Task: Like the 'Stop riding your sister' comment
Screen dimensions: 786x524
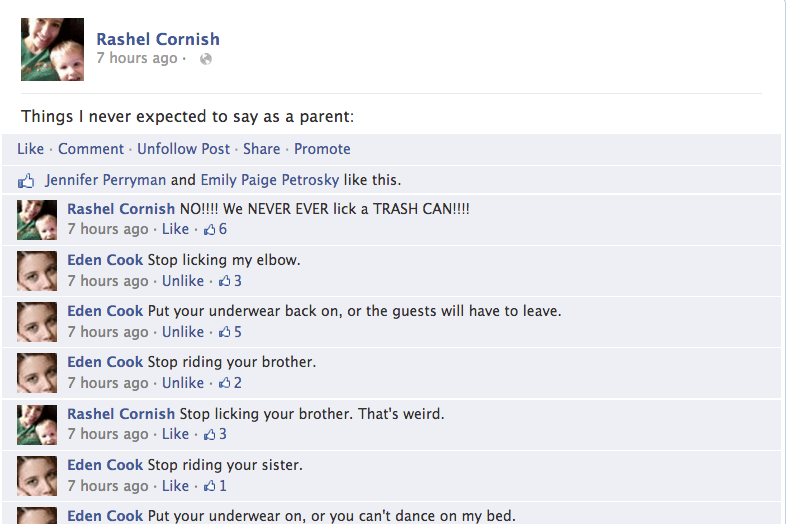Action: tap(175, 486)
